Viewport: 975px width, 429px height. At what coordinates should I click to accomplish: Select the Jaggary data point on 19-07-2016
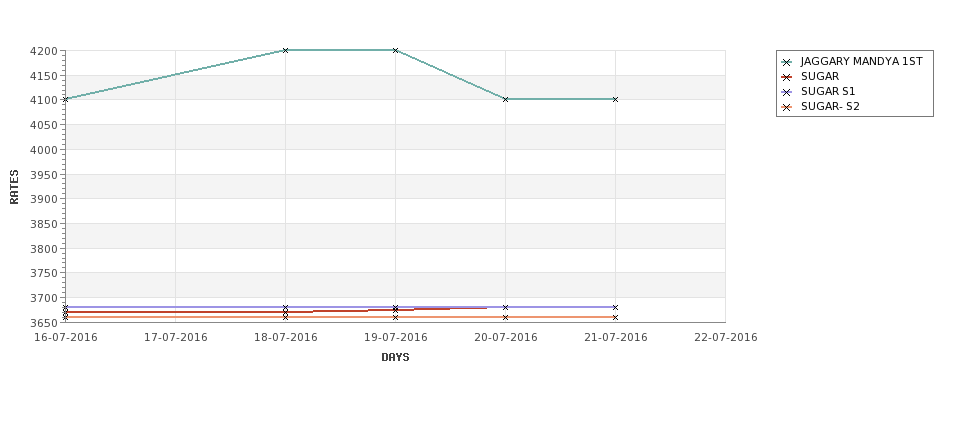[395, 50]
